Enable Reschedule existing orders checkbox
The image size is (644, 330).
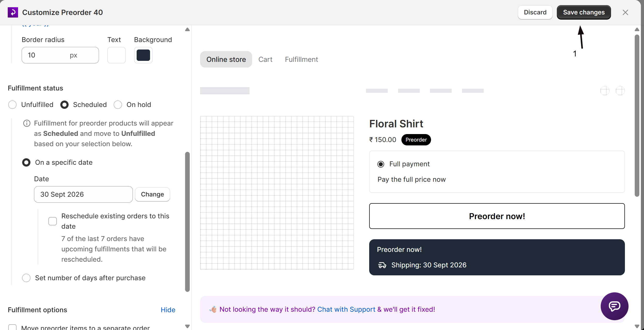tap(53, 221)
